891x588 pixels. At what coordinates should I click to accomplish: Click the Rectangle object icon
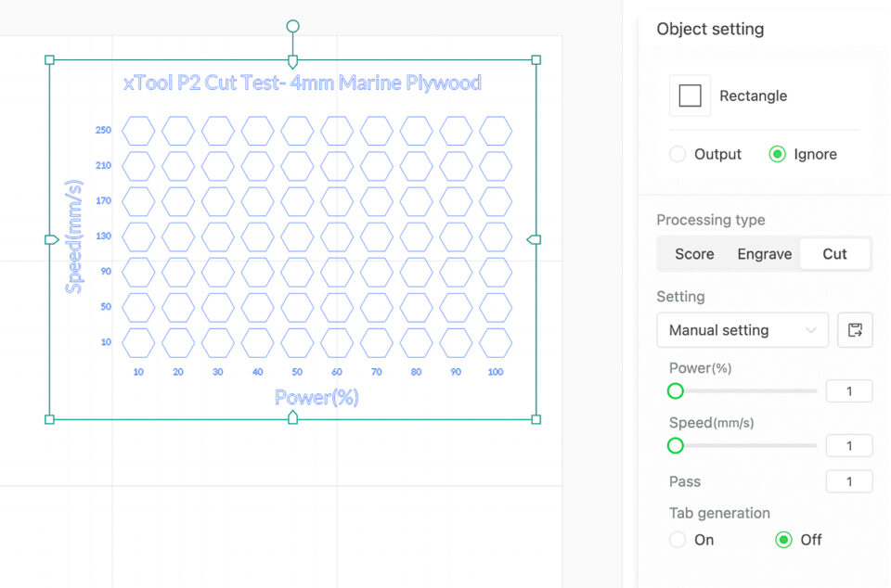coord(689,96)
